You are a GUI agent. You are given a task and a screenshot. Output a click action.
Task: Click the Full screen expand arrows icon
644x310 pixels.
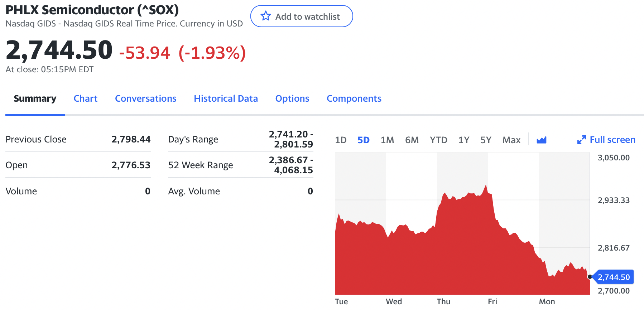pyautogui.click(x=581, y=140)
